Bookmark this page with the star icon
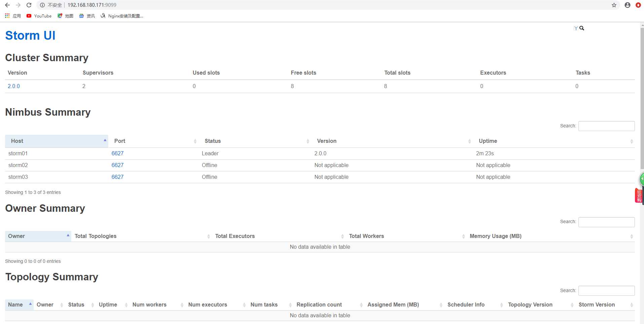The height and width of the screenshot is (324, 644). (x=614, y=5)
